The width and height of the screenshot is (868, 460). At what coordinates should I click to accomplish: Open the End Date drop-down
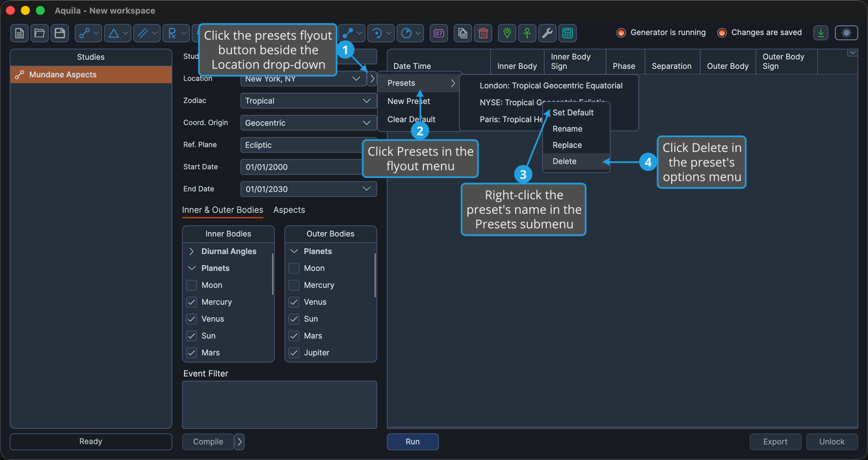308,189
